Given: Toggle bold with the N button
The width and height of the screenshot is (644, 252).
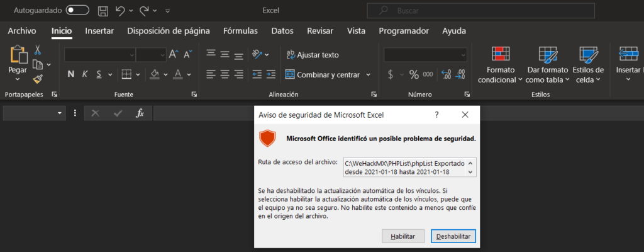Looking at the screenshot, I should coord(70,74).
